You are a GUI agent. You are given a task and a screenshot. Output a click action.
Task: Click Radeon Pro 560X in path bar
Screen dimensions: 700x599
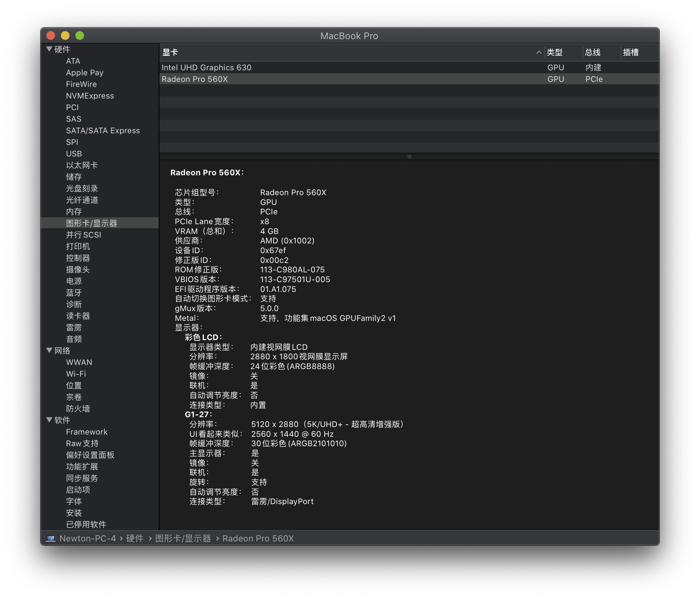point(258,539)
